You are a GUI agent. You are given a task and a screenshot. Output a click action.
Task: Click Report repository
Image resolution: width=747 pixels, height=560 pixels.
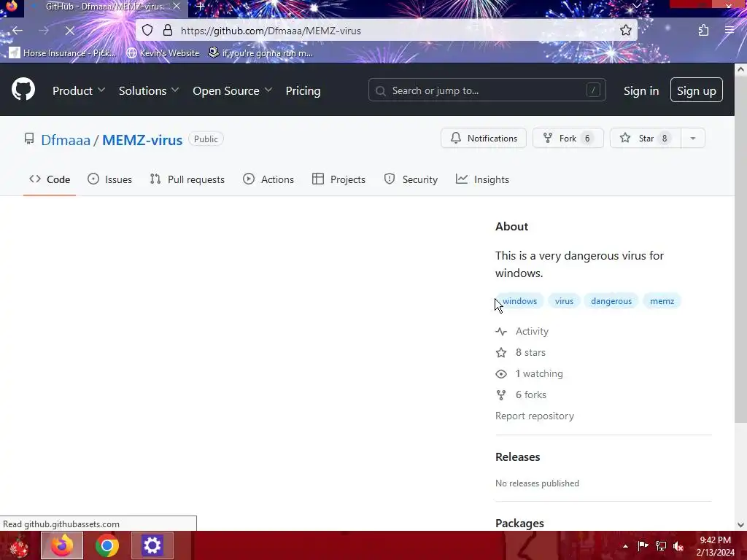[x=535, y=416]
